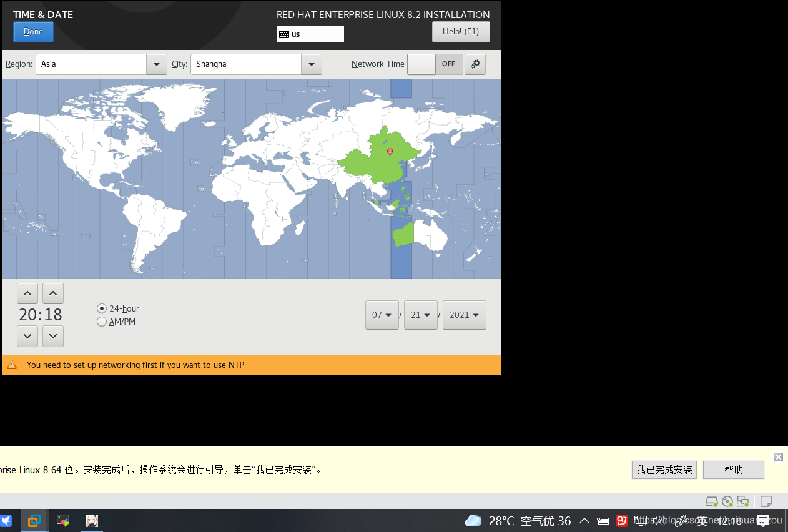Image resolution: width=788 pixels, height=532 pixels.
Task: Click the NTP networking warning message
Action: [x=135, y=365]
